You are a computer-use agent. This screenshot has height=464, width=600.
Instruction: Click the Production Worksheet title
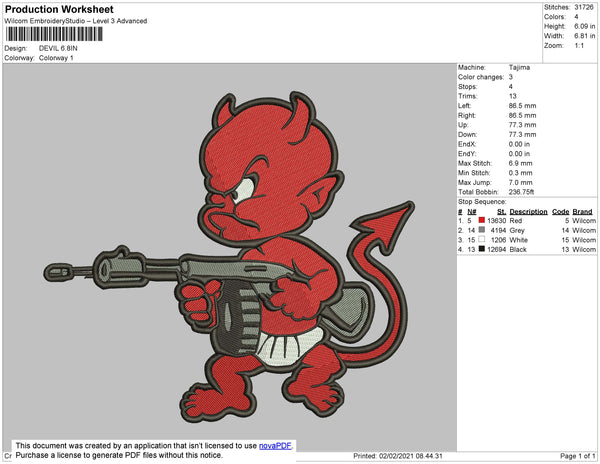pos(59,9)
